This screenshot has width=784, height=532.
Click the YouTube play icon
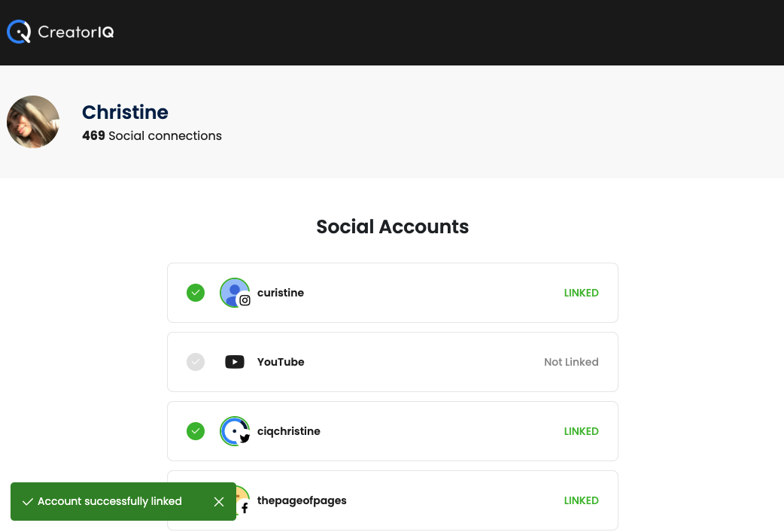[235, 362]
